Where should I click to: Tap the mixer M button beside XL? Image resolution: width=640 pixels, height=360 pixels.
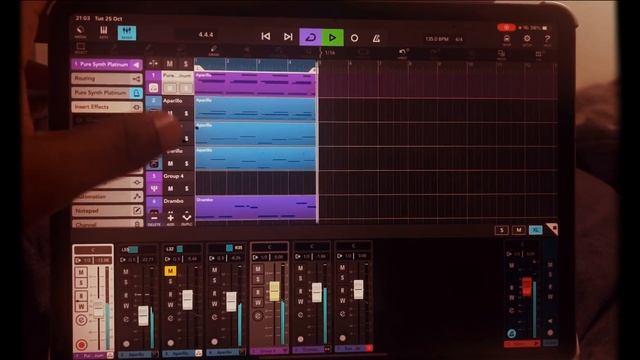tap(518, 230)
